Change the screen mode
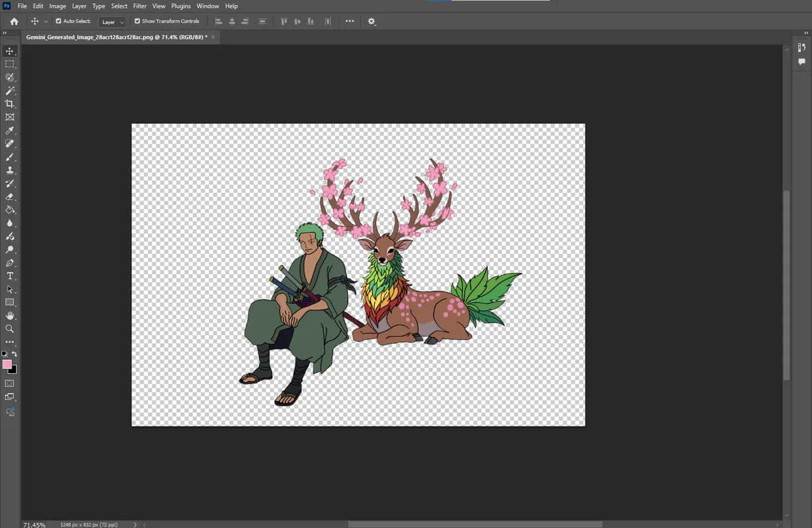The image size is (812, 528). (10, 397)
